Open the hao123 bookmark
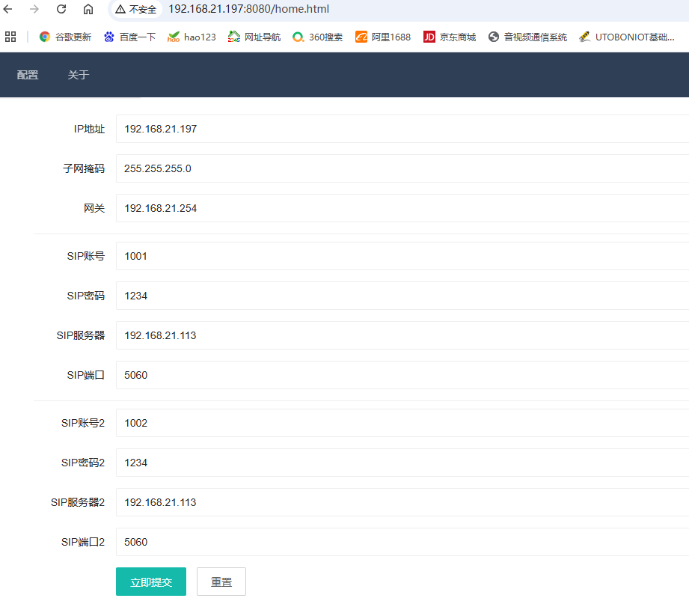The image size is (689, 616). pos(192,37)
